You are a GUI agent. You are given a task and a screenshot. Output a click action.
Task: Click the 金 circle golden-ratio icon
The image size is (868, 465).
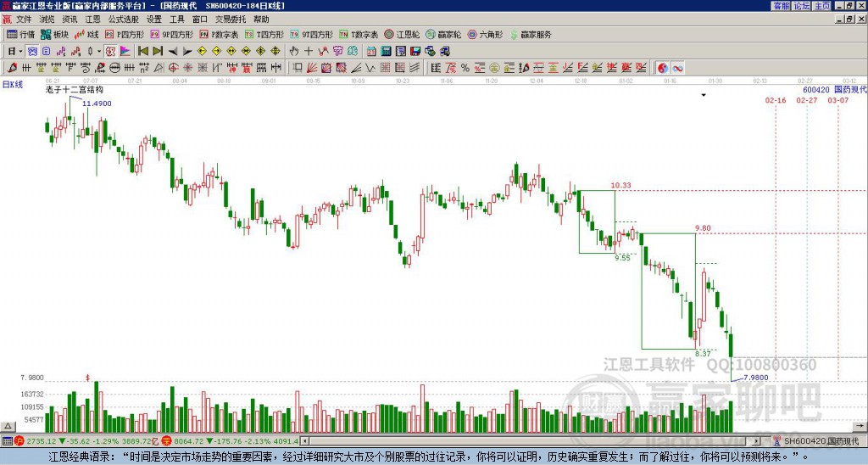click(x=494, y=68)
